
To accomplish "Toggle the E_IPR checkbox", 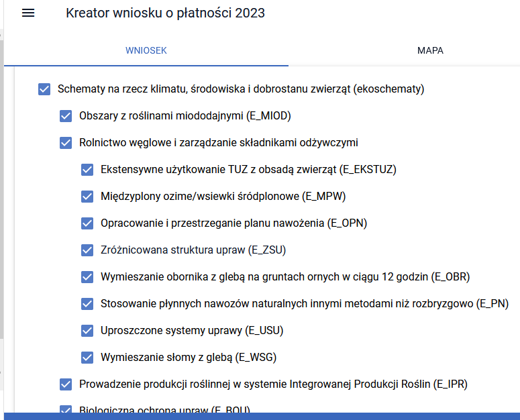I will tap(66, 384).
